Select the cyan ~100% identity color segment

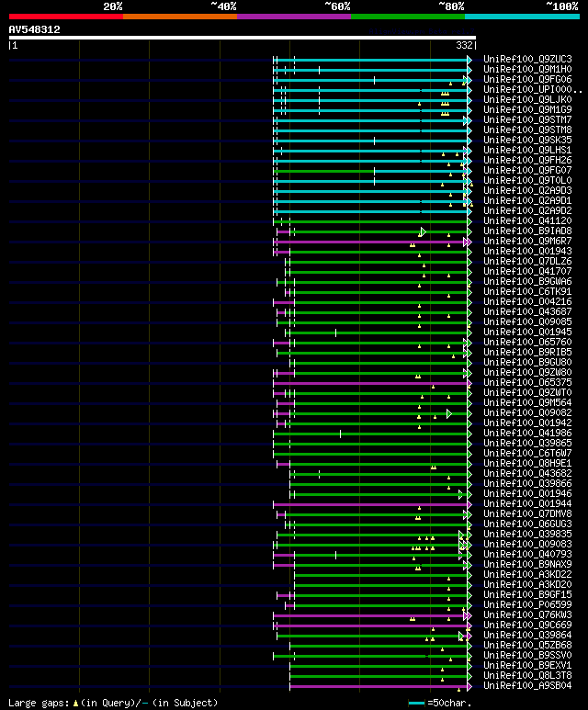(523, 17)
